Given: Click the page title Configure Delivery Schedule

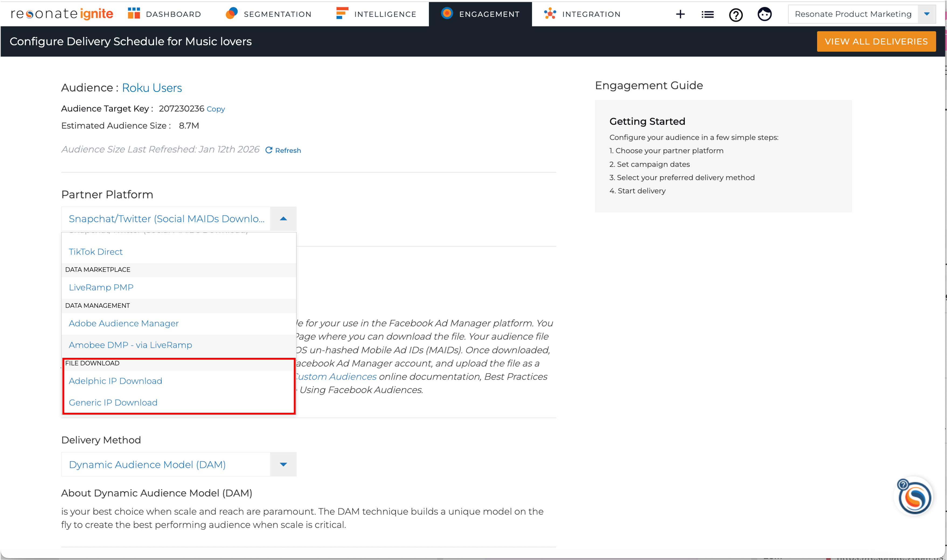Looking at the screenshot, I should [131, 41].
